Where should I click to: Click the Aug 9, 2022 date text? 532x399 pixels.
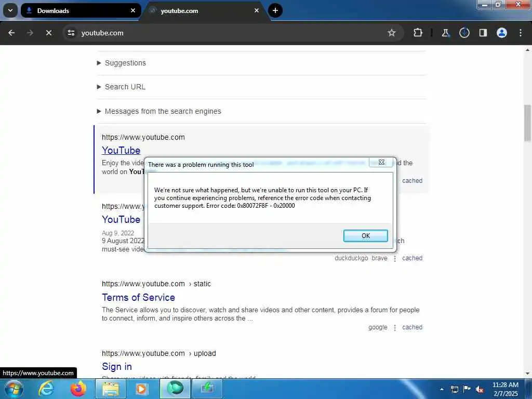pyautogui.click(x=118, y=233)
